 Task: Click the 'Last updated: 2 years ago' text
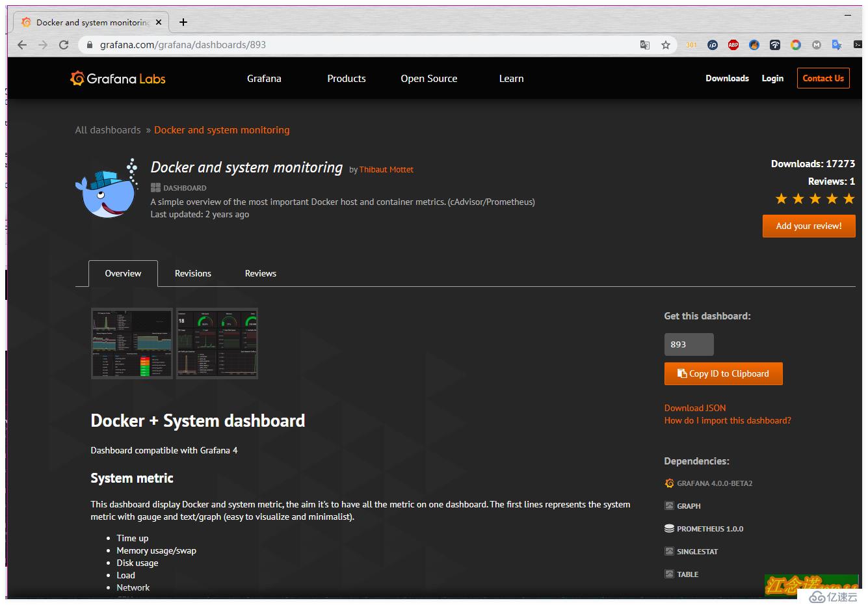[x=200, y=215]
